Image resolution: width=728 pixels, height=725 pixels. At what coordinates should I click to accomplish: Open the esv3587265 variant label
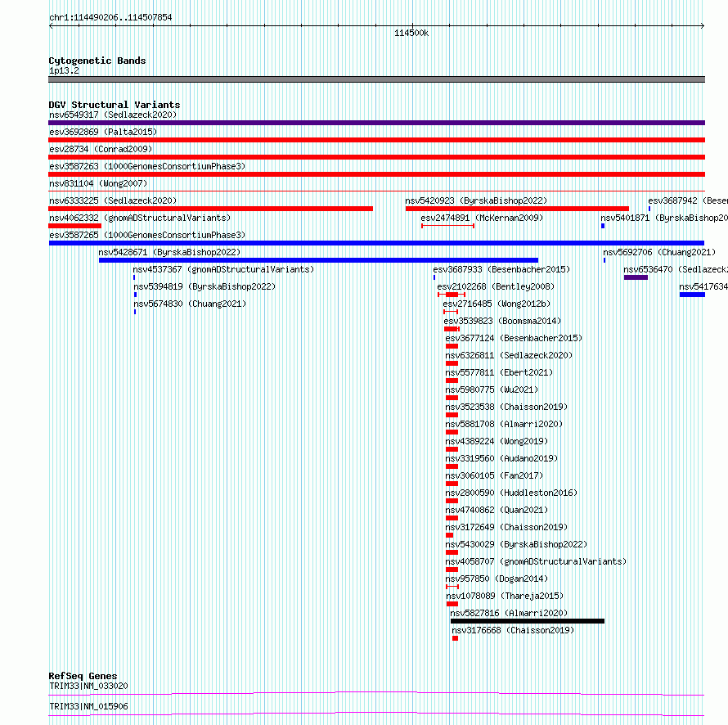pos(147,235)
